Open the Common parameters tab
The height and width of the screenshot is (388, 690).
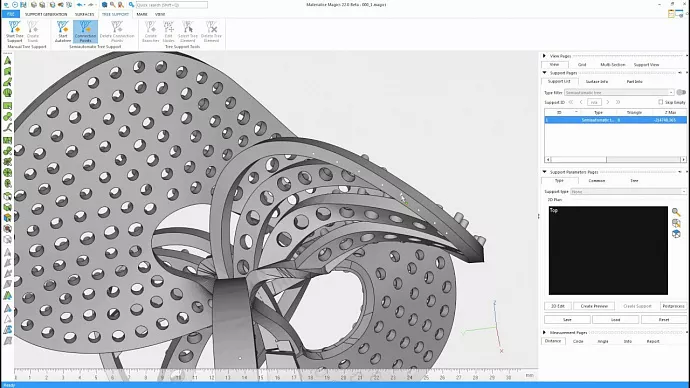pos(597,180)
